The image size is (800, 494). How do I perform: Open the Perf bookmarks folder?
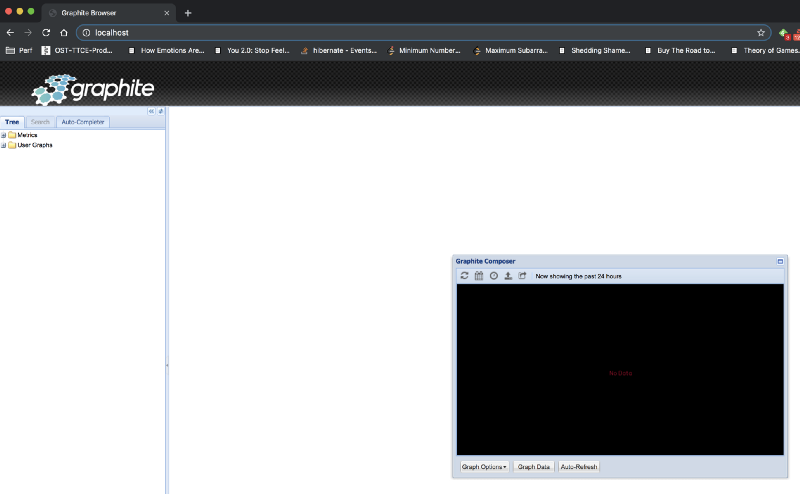click(19, 51)
